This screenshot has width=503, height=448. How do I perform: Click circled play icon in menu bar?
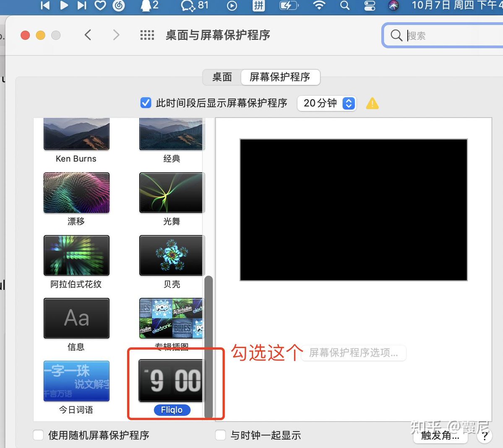pyautogui.click(x=232, y=5)
